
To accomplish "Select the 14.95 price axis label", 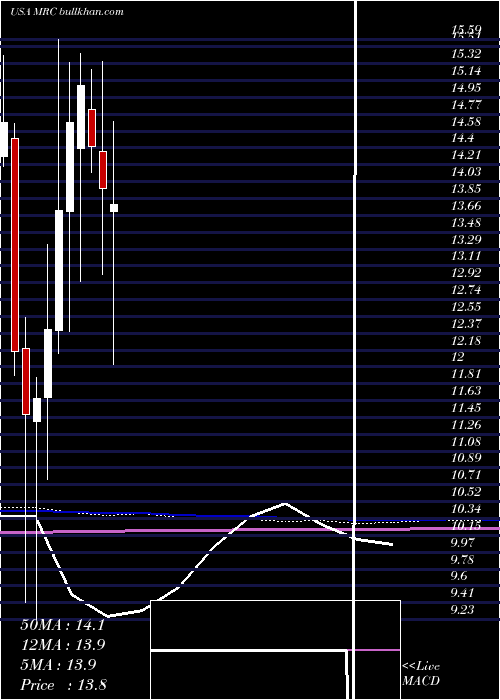I will pyautogui.click(x=466, y=88).
